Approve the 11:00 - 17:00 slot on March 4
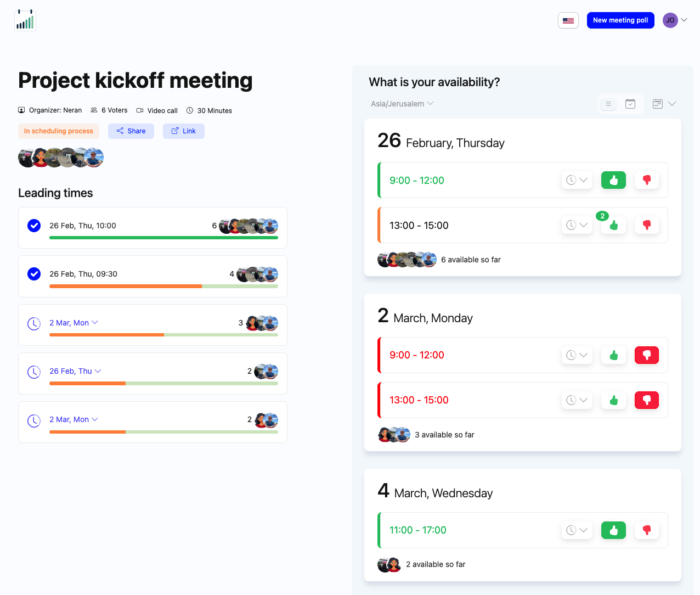The height and width of the screenshot is (595, 700). click(613, 530)
